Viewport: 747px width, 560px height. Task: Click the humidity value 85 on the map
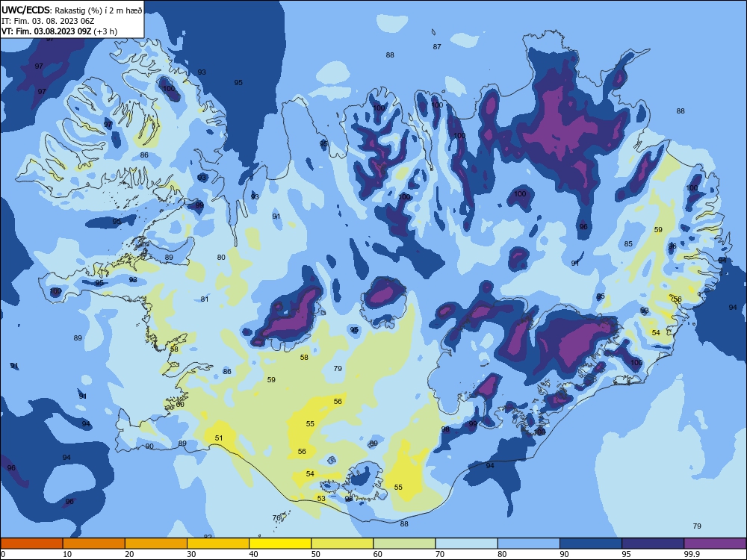(628, 244)
